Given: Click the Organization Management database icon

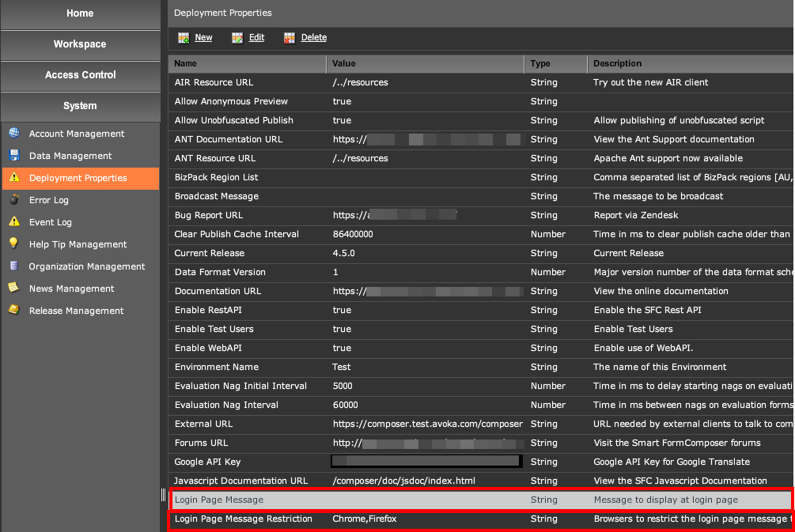Looking at the screenshot, I should pos(14,266).
